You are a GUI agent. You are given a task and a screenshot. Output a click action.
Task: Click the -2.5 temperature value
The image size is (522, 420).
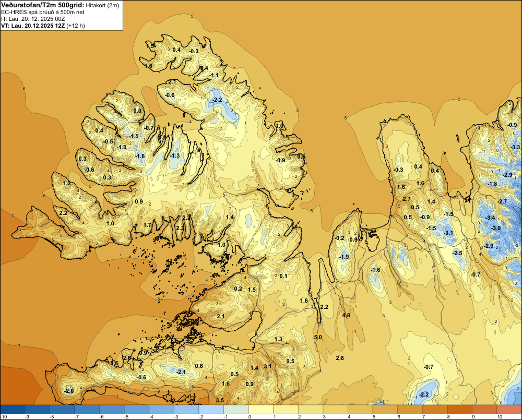(457, 253)
